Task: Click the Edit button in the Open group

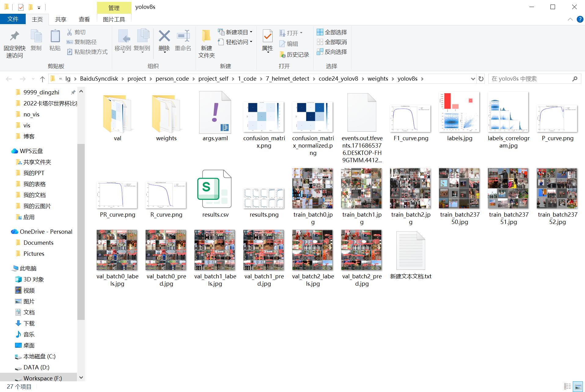Action: [289, 44]
